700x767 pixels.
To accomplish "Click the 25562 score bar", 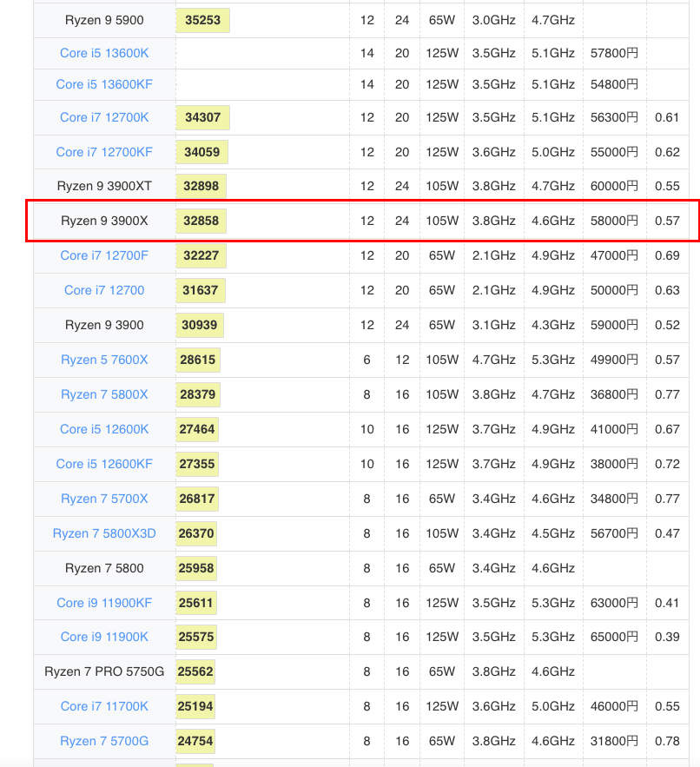I will (195, 671).
